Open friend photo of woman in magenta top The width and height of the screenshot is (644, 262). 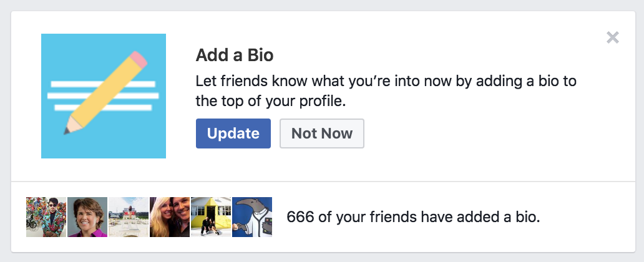[x=87, y=217]
